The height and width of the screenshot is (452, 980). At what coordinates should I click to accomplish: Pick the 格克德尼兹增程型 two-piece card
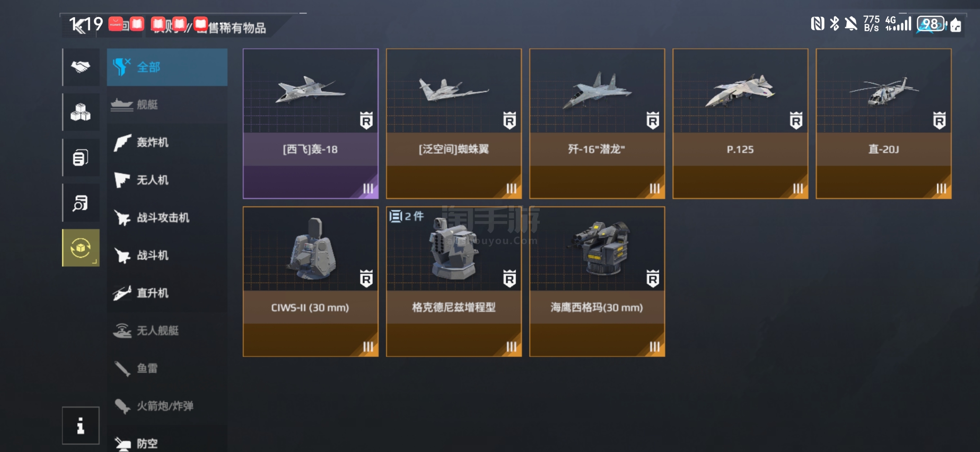454,282
